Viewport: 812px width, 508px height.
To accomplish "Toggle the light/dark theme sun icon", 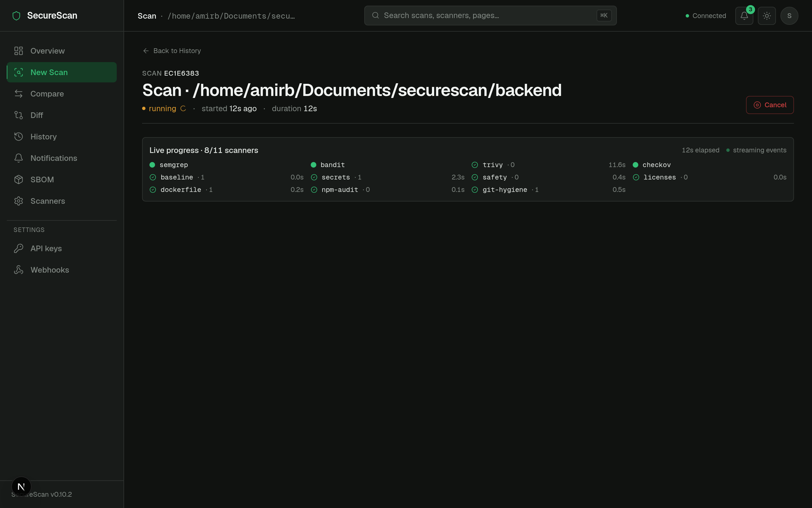I will 766,16.
